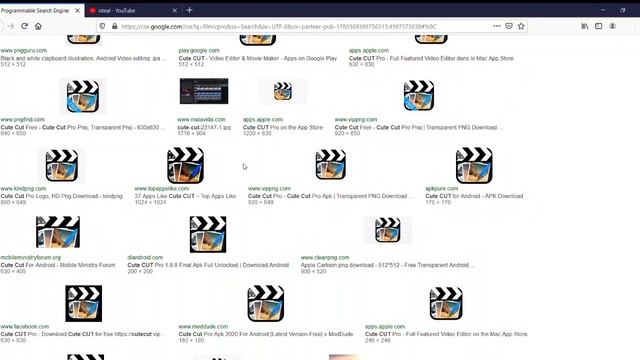Open the www.cleanpng.com thumbnail
The width and height of the screenshot is (640, 360).
point(388,230)
